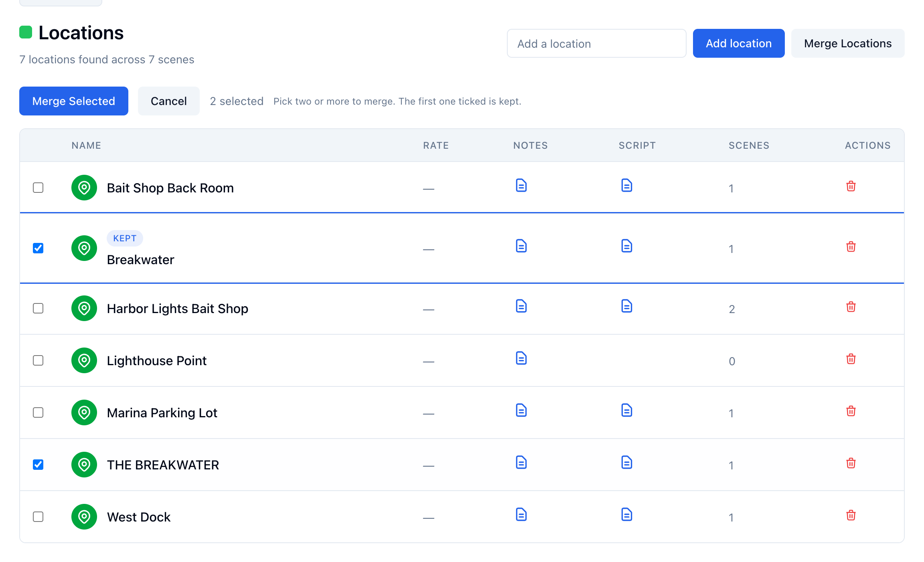Tick the Lighthouse Point checkbox
The image size is (924, 562).
coord(38,360)
